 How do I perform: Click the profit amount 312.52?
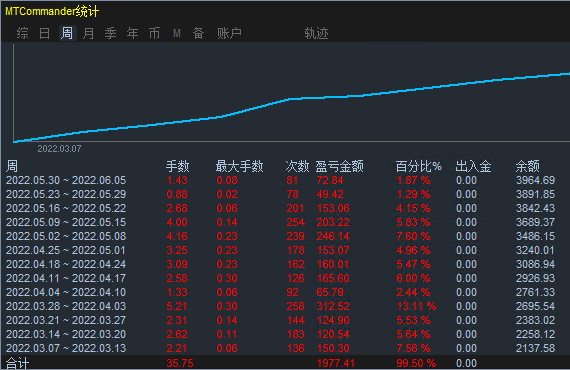pyautogui.click(x=333, y=306)
